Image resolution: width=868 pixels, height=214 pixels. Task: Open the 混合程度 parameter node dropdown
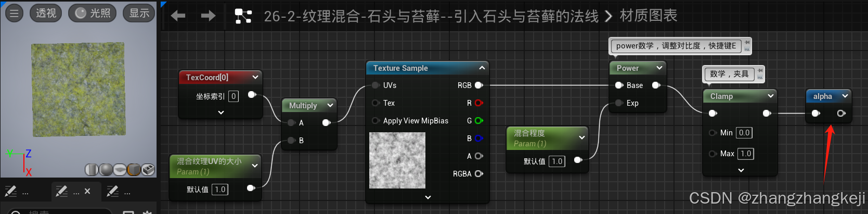(582, 137)
